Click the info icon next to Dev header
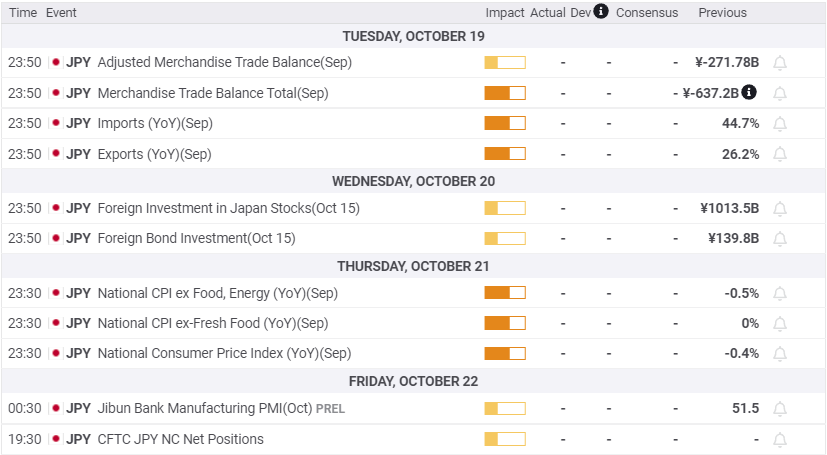The width and height of the screenshot is (827, 455). [601, 11]
